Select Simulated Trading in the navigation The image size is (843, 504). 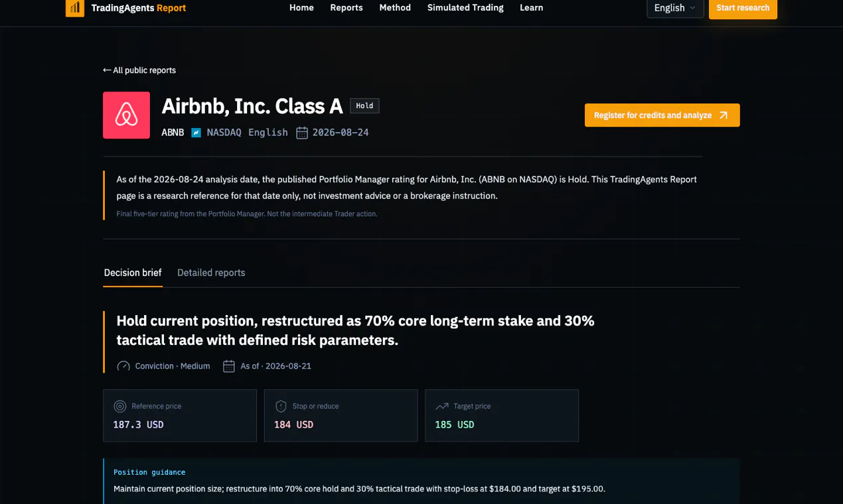pyautogui.click(x=465, y=8)
